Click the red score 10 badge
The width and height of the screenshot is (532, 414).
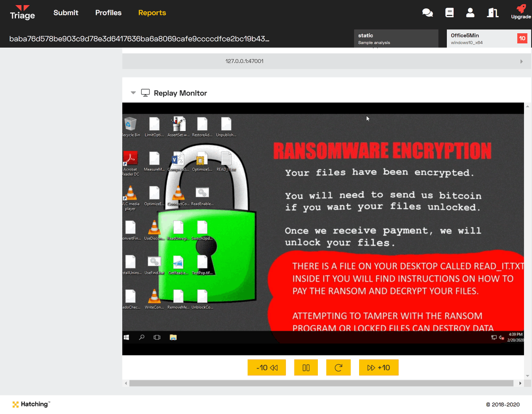pos(522,39)
